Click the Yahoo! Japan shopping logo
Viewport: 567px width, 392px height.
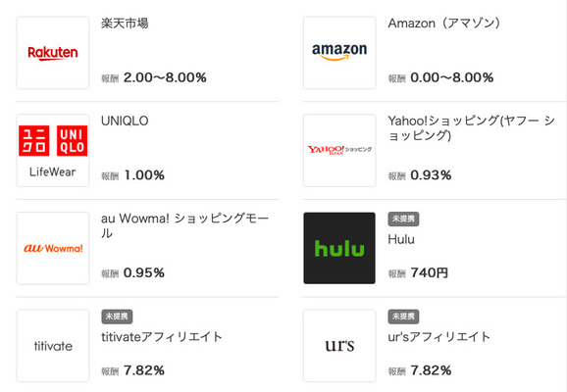[x=339, y=150]
